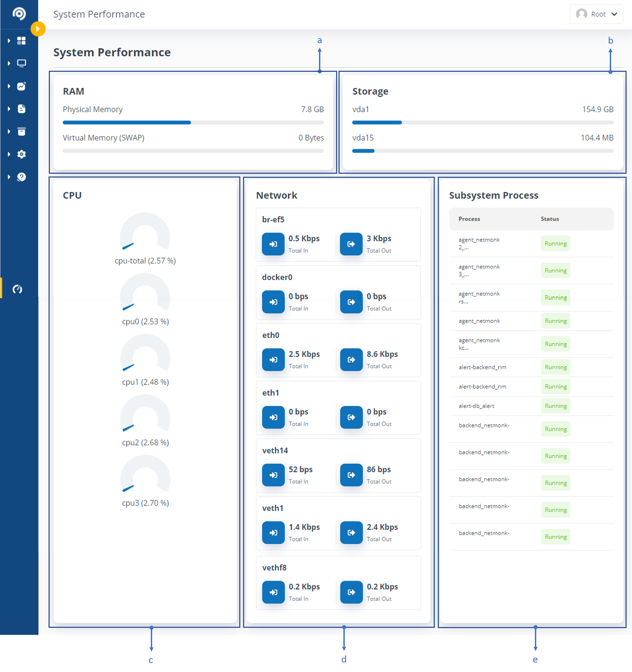Toggle the docker0 Total In control
Image resolution: width=632 pixels, height=672 pixels.
273,302
